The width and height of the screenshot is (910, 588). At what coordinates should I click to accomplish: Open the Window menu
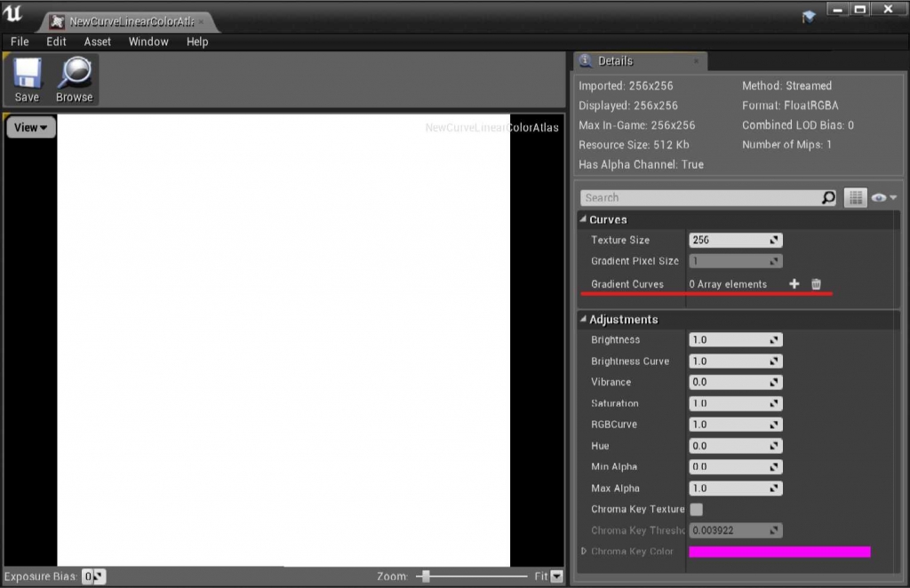[x=148, y=42]
